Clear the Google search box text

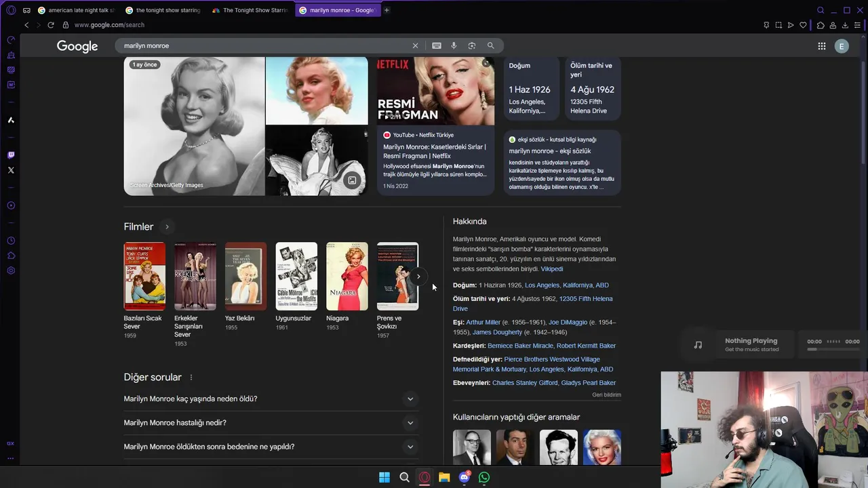point(415,45)
